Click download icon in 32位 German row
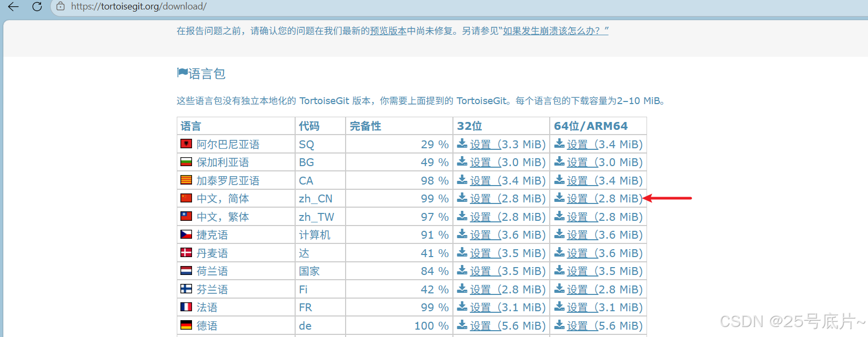Screen dimensions: 868x337 [462, 324]
